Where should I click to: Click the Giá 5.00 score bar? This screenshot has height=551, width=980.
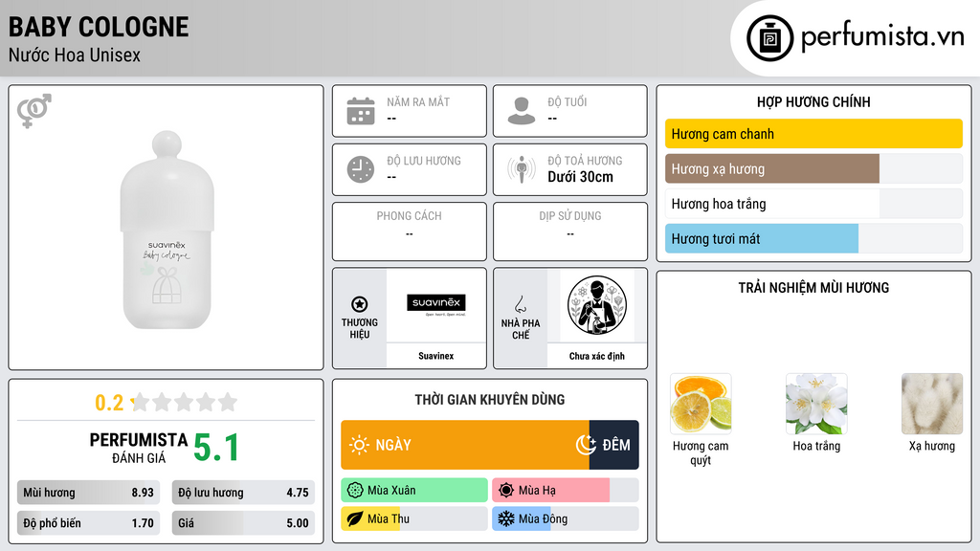click(x=243, y=523)
